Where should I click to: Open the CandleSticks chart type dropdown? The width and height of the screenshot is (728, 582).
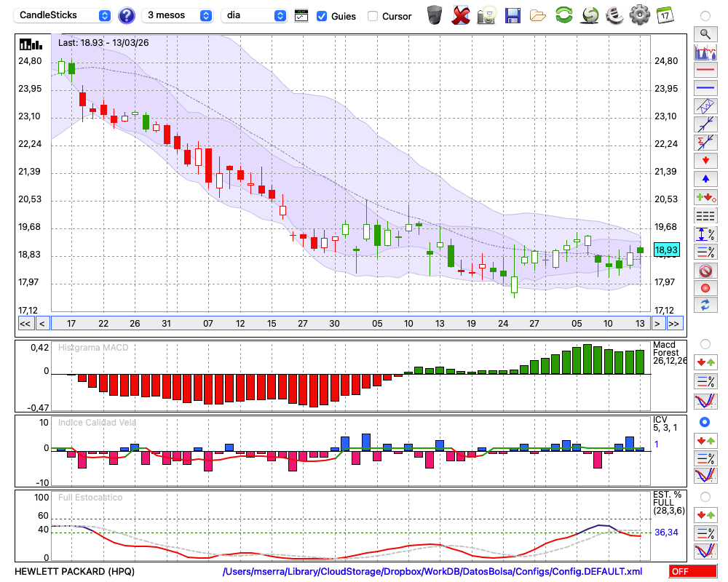click(64, 15)
